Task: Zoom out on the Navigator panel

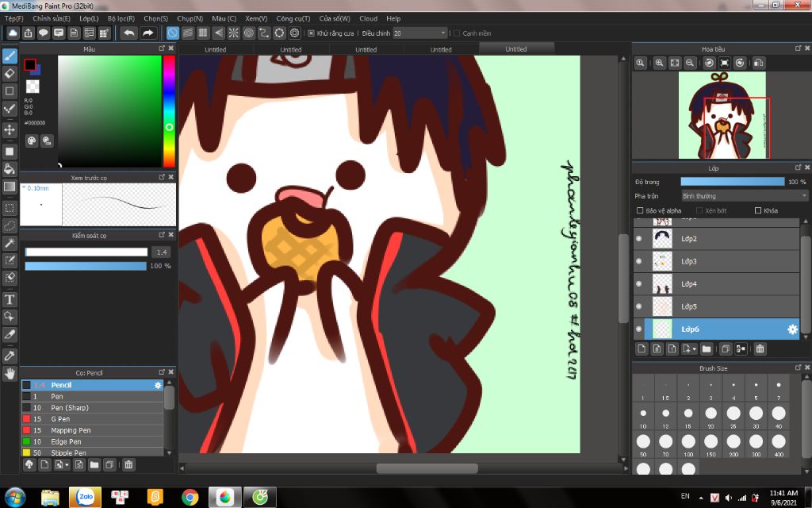Action: (x=690, y=63)
